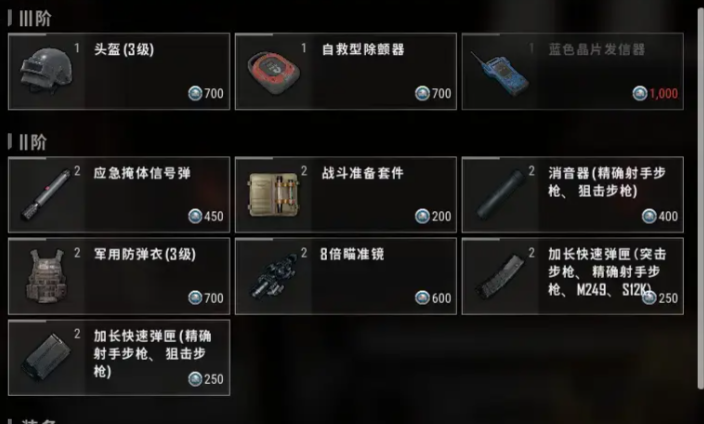Screen dimensions: 704x424
Task: Select the level 3 helmet icon
Action: click(46, 71)
